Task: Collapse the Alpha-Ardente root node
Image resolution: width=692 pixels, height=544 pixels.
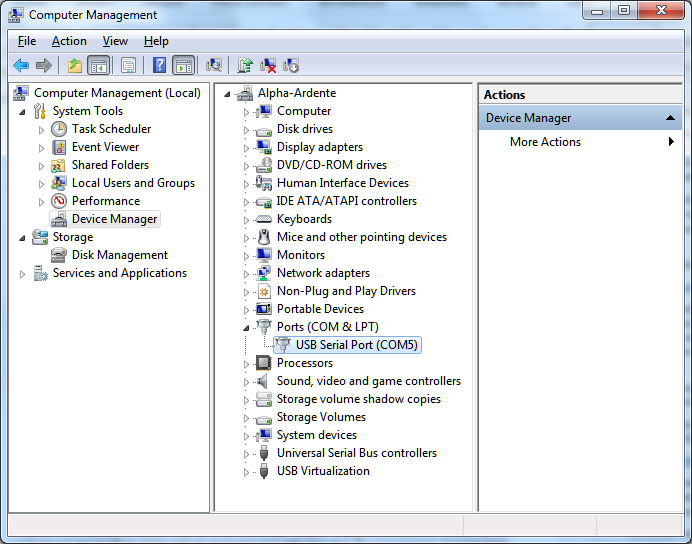Action: click(x=227, y=94)
